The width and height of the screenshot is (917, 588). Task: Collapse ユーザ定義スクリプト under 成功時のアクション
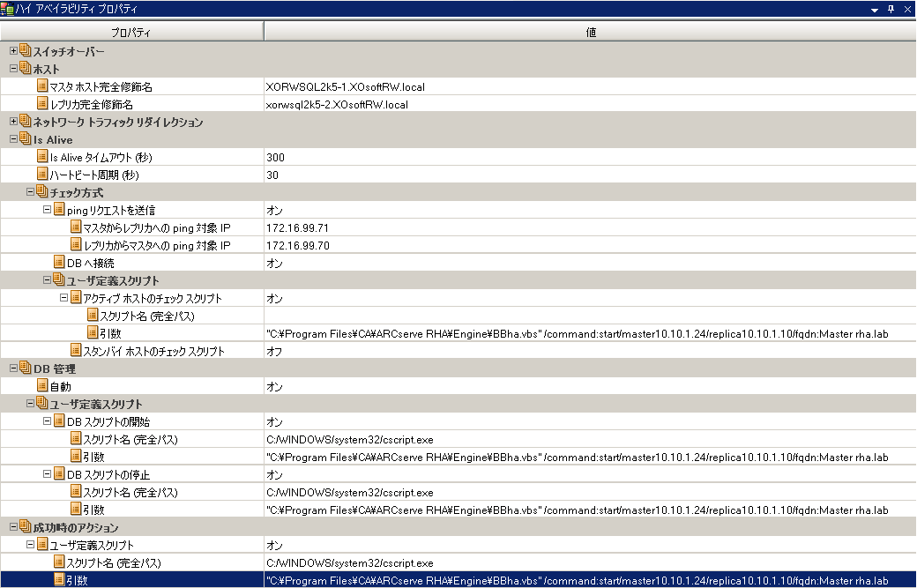[30, 544]
